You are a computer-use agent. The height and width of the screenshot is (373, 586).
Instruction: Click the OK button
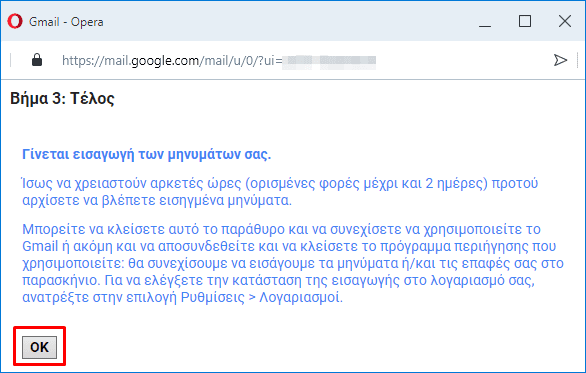[39, 347]
